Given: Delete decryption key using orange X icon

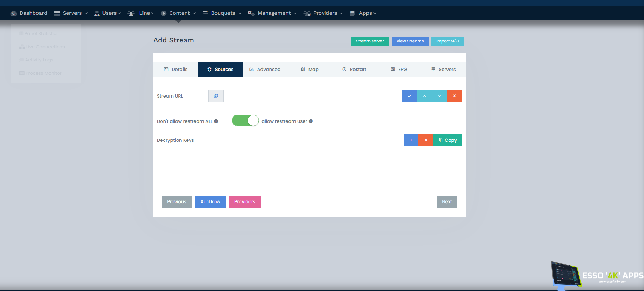Looking at the screenshot, I should click(x=426, y=140).
